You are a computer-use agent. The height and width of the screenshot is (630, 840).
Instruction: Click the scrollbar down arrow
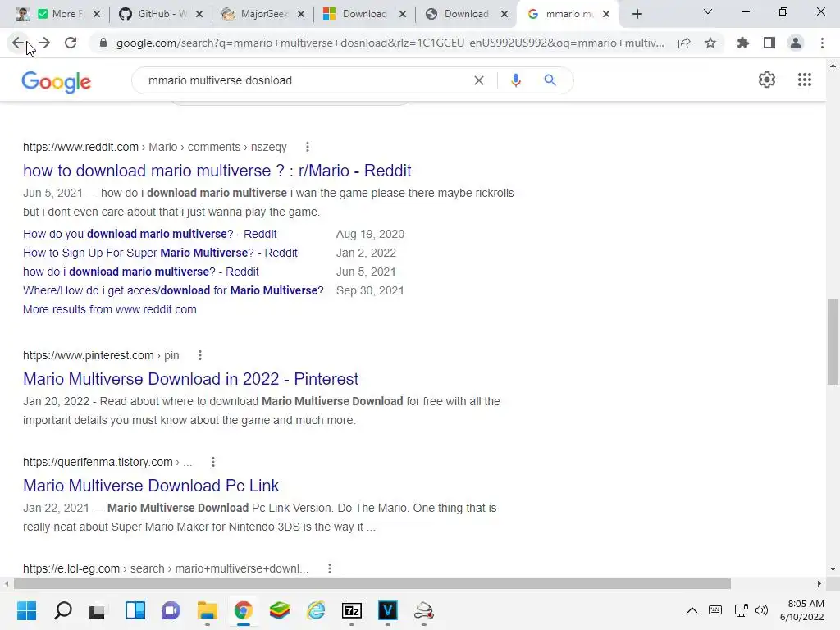[x=833, y=569]
